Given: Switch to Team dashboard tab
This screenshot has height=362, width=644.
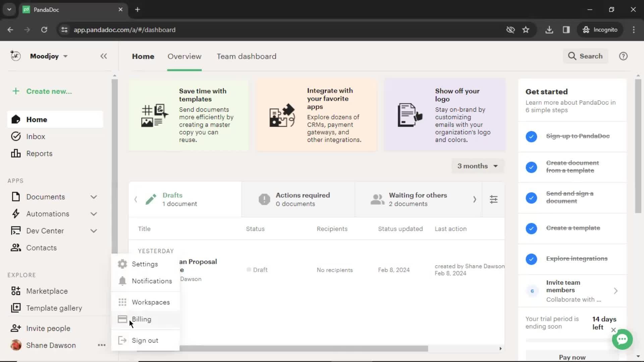Looking at the screenshot, I should coord(247,56).
